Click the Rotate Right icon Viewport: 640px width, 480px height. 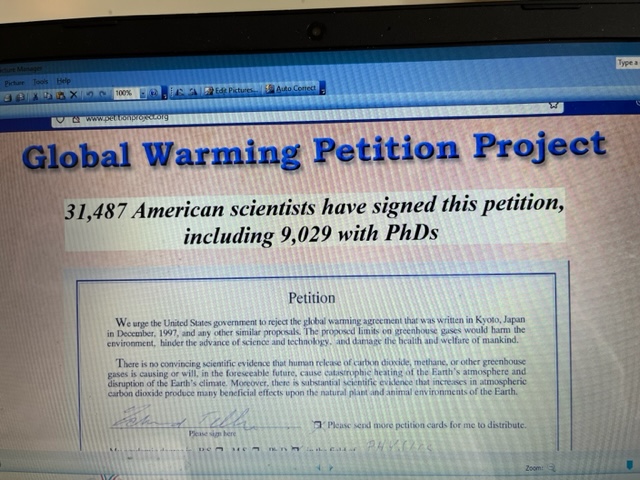tap(193, 92)
